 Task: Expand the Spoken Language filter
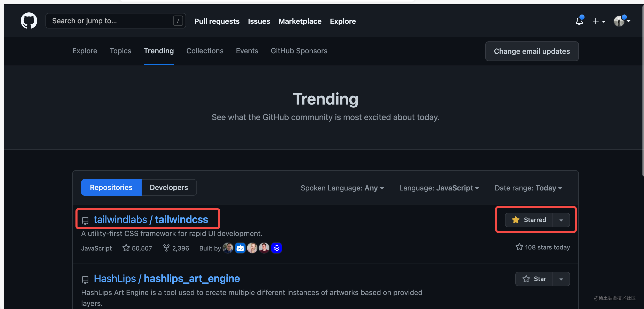pyautogui.click(x=342, y=188)
